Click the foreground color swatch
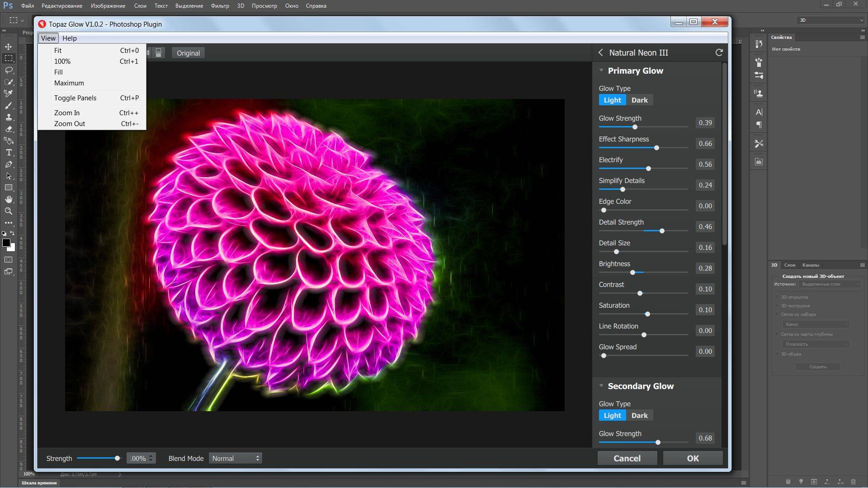The width and height of the screenshot is (868, 488). 6,243
